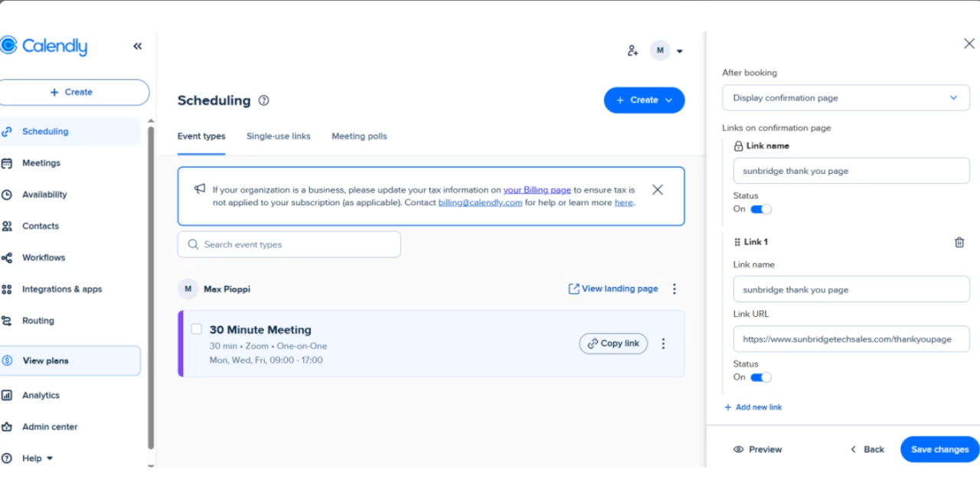Toggle the first Status switch off
The height and width of the screenshot is (493, 980).
760,209
